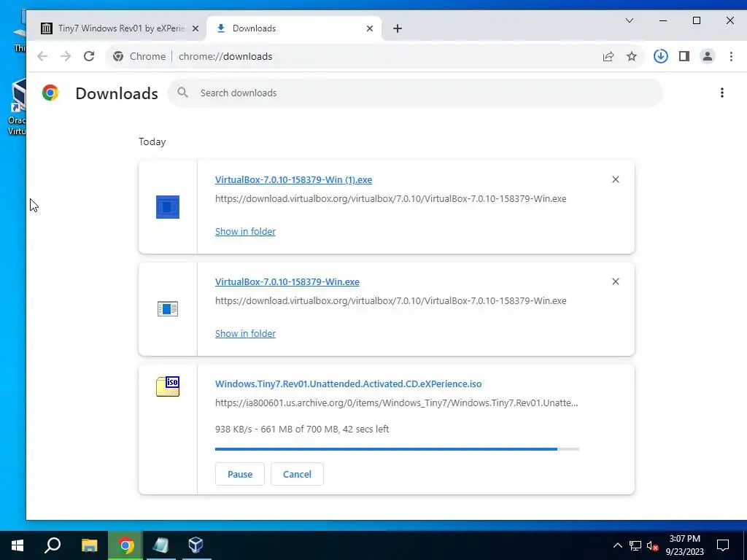747x560 pixels.
Task: Click the browser forward arrow
Action: click(66, 56)
